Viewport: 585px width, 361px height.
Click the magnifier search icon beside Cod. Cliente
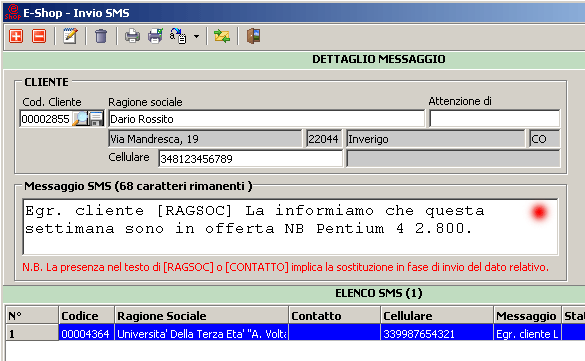pyautogui.click(x=80, y=119)
